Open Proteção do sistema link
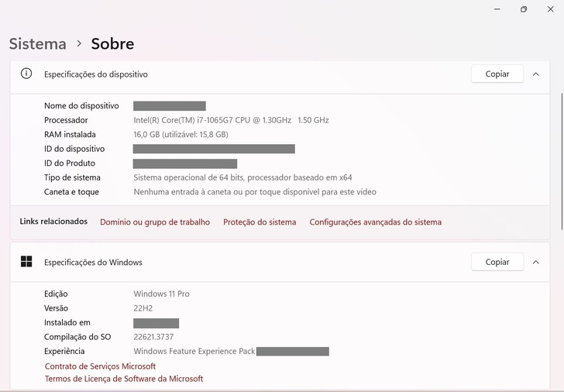564x392 pixels. 260,222
